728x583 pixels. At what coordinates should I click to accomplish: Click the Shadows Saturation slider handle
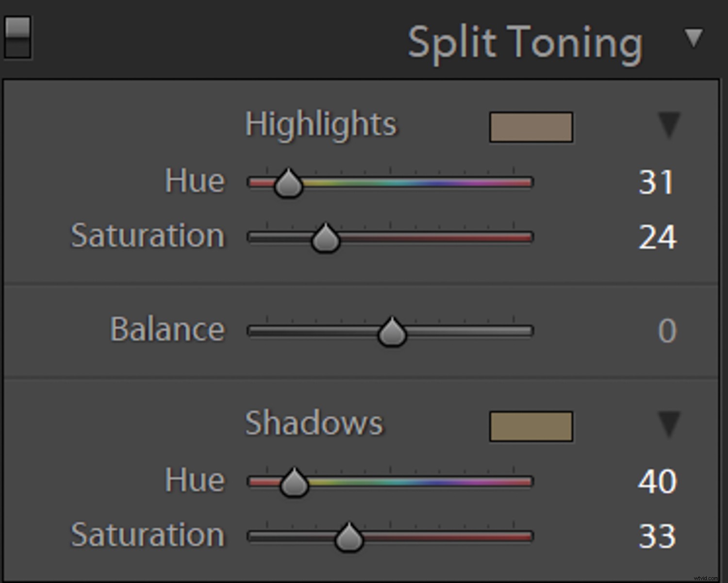point(349,538)
